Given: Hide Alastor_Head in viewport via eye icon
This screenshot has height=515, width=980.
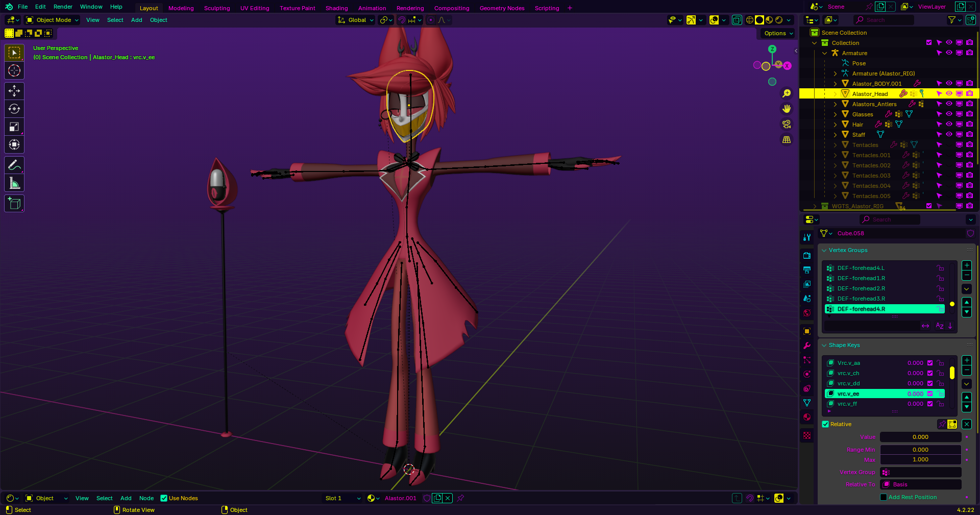Looking at the screenshot, I should coord(949,93).
